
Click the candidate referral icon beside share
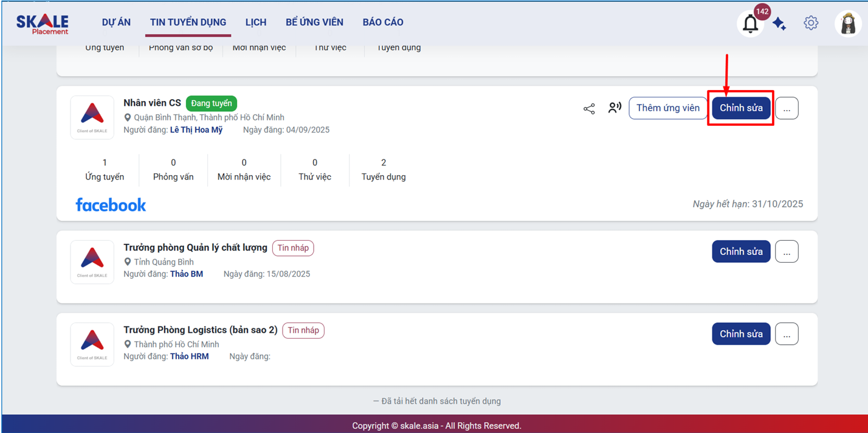tap(615, 108)
